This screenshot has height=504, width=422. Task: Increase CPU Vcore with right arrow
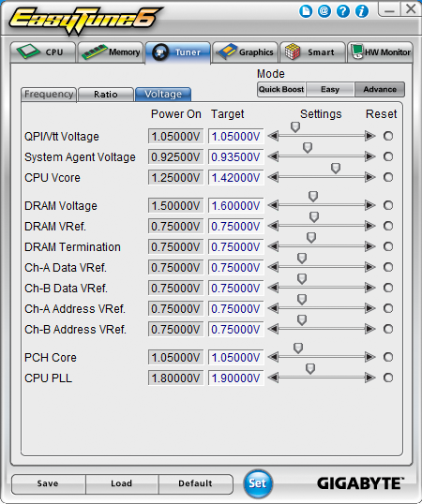pyautogui.click(x=369, y=177)
